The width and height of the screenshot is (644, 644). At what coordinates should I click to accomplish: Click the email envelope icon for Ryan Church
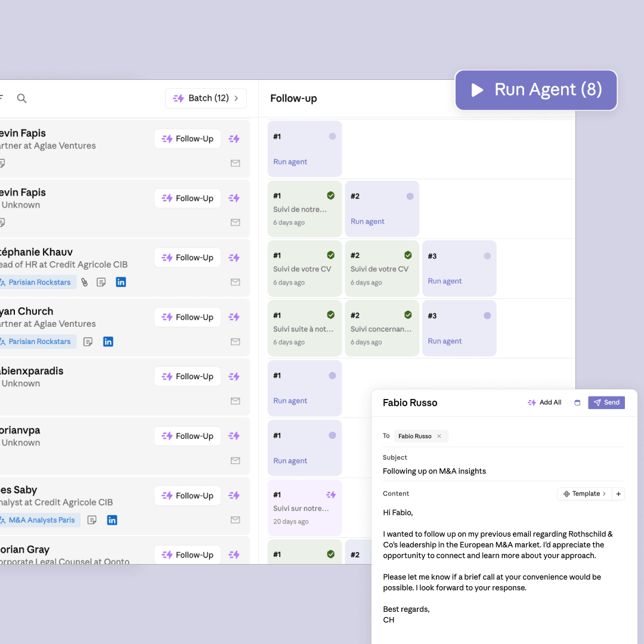coord(235,342)
